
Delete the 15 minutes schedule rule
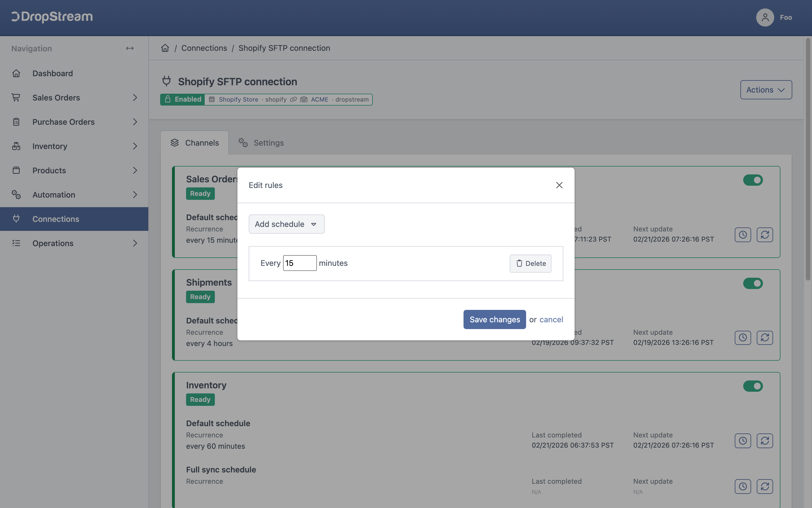click(x=531, y=263)
